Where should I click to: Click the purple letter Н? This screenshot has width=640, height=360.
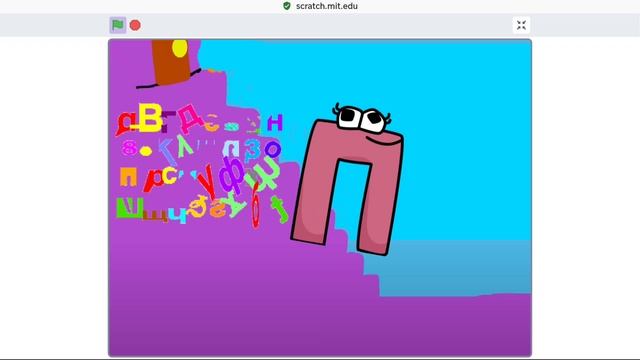point(275,122)
